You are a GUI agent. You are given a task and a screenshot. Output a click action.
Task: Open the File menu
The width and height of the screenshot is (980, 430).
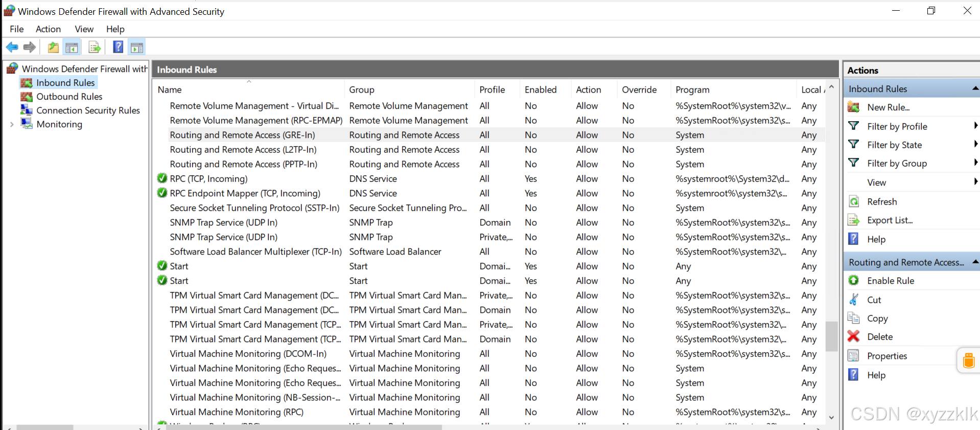(16, 29)
